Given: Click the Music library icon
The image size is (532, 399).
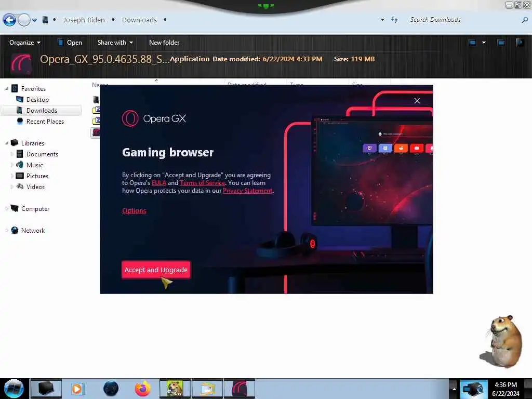Looking at the screenshot, I should point(20,165).
